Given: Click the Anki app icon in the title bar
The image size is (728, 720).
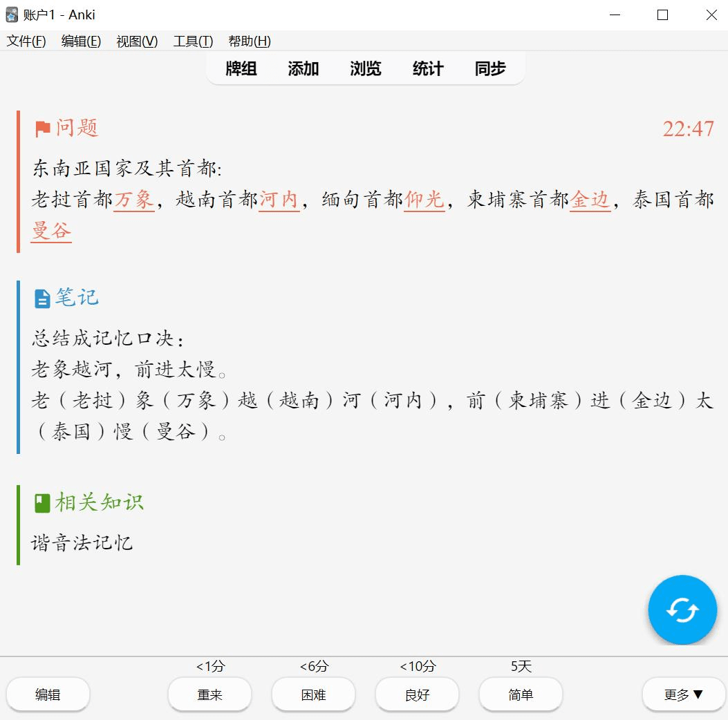Looking at the screenshot, I should (12, 15).
